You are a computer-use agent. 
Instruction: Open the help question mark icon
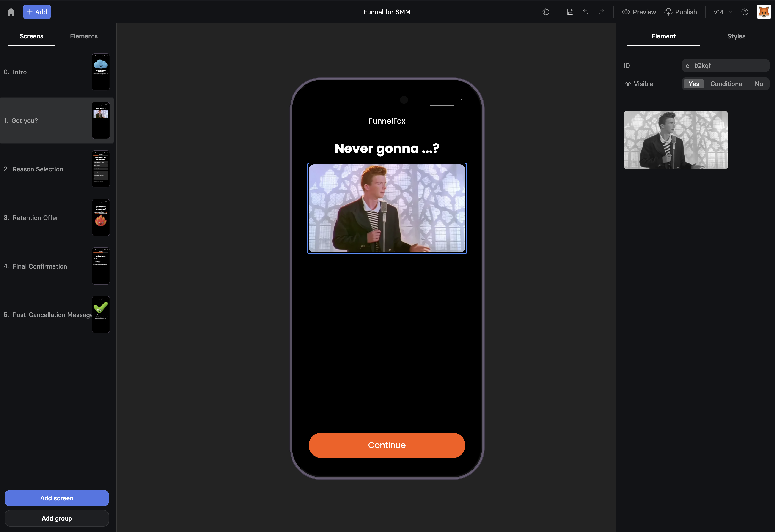click(744, 12)
